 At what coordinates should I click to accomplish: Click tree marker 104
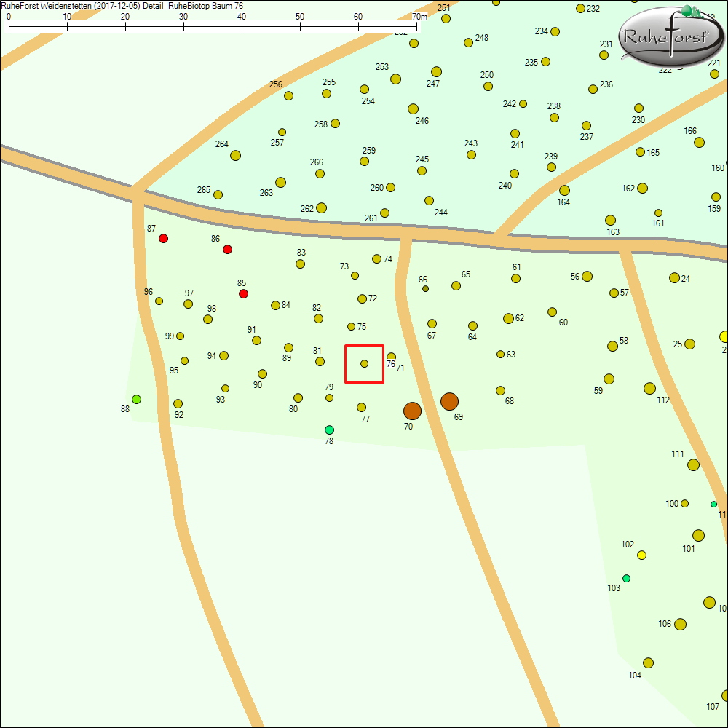(648, 662)
